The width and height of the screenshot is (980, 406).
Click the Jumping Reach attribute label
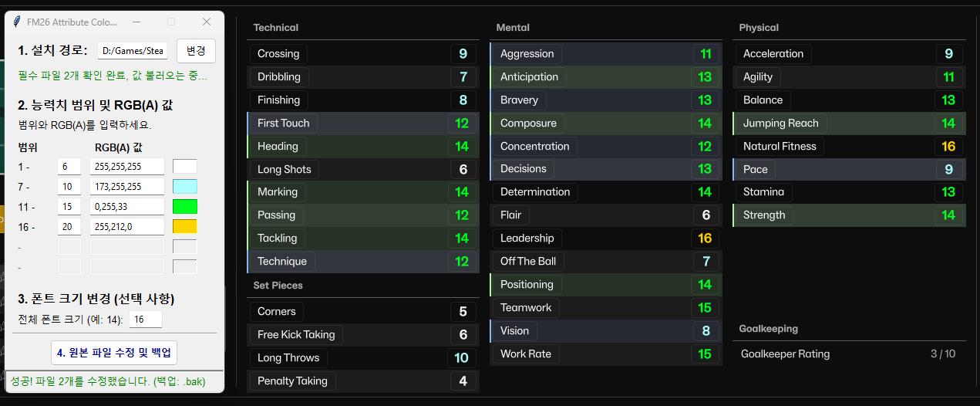click(780, 123)
